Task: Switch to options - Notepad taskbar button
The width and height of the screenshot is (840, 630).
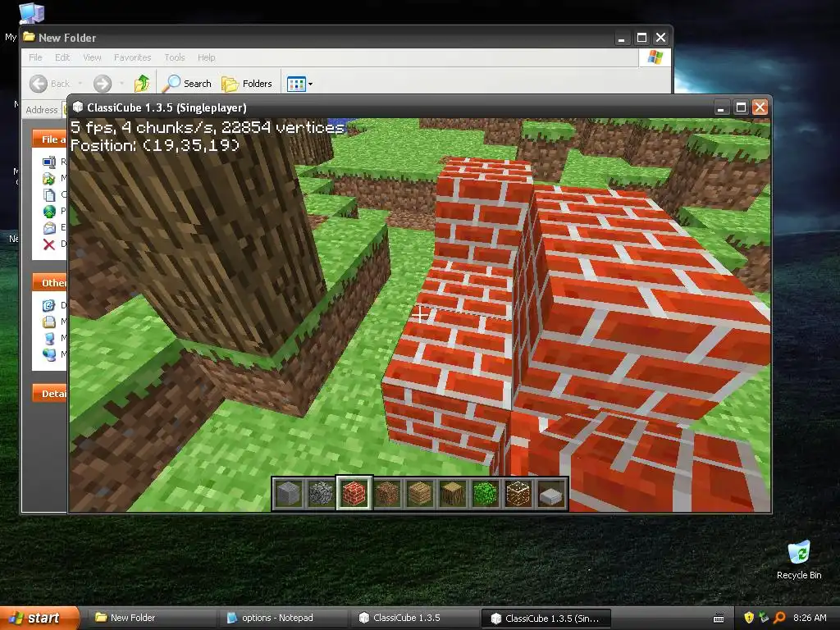Action: coord(284,618)
